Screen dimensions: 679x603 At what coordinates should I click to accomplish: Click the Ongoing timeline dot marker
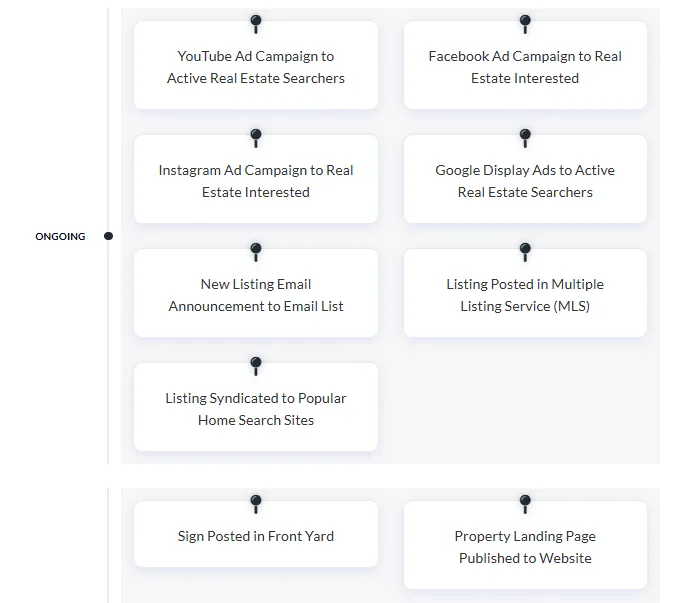pos(108,236)
